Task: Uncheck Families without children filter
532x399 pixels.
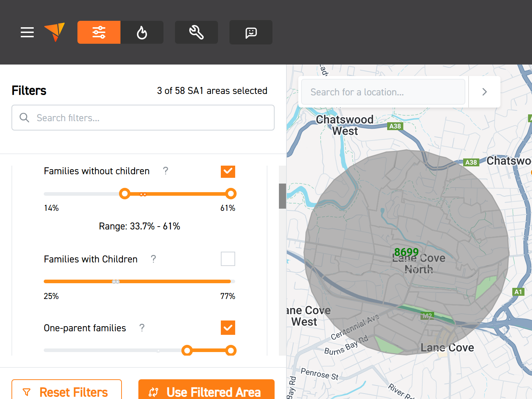Action: click(228, 171)
